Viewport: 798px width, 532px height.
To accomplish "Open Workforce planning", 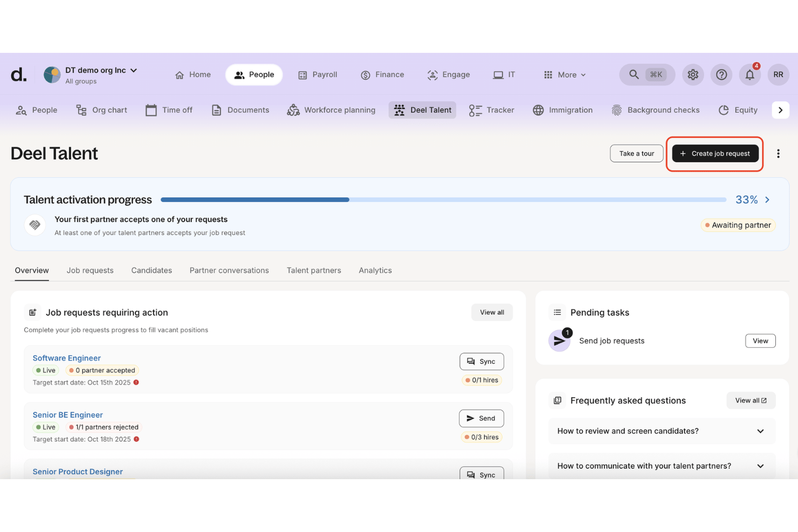I will pyautogui.click(x=331, y=110).
